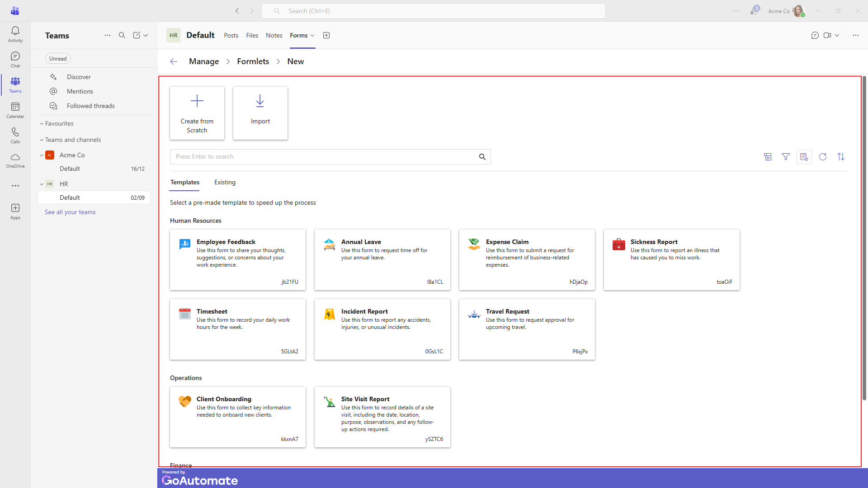Open OneDrive from the left rail
The image size is (868, 488).
click(x=15, y=160)
